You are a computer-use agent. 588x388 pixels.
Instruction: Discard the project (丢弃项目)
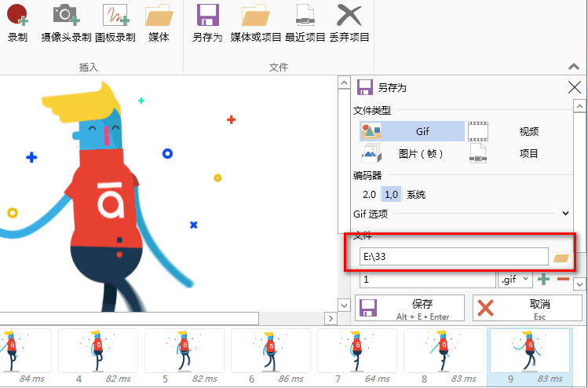click(349, 23)
